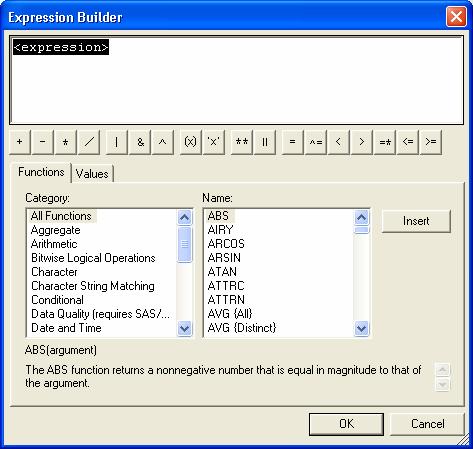473x449 pixels.
Task: Insert the forward slash division operator
Action: pyautogui.click(x=89, y=142)
